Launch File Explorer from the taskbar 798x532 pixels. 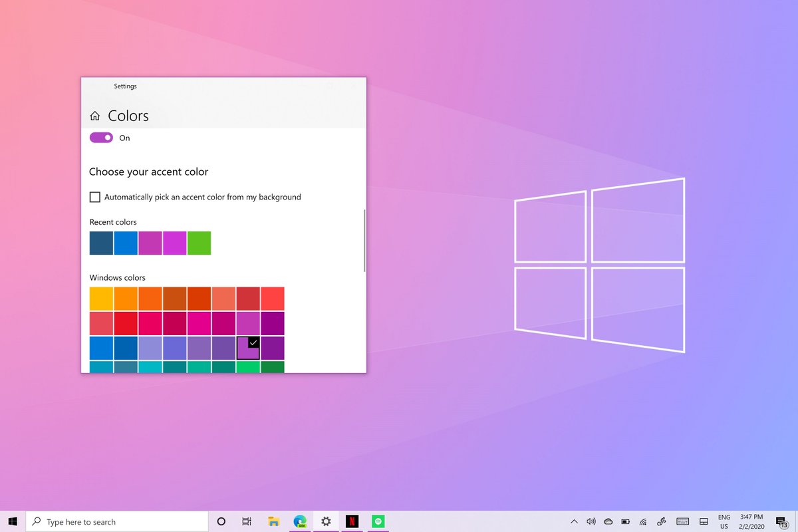(273, 521)
